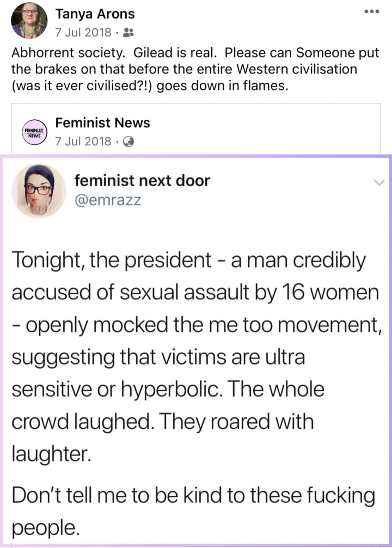Expand the tweet's chevron dropdown arrow
The height and width of the screenshot is (548, 392).
[x=379, y=184]
